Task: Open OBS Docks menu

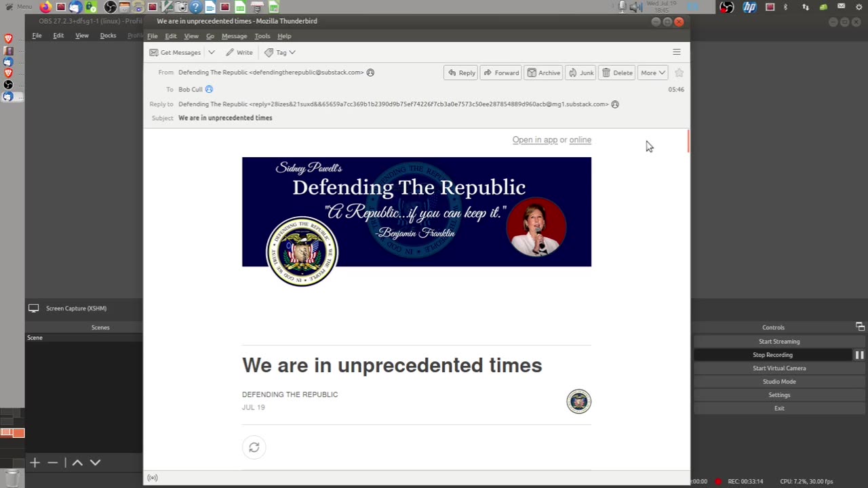Action: pyautogui.click(x=108, y=35)
